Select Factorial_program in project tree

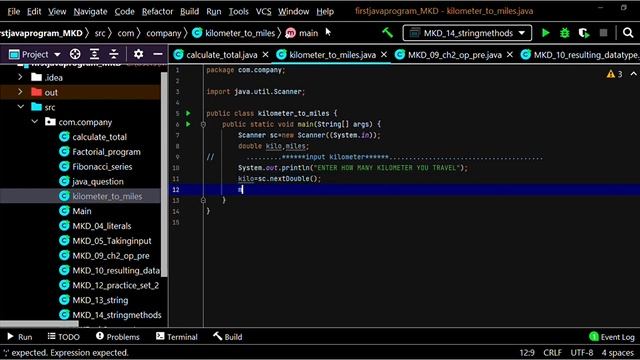106,152
